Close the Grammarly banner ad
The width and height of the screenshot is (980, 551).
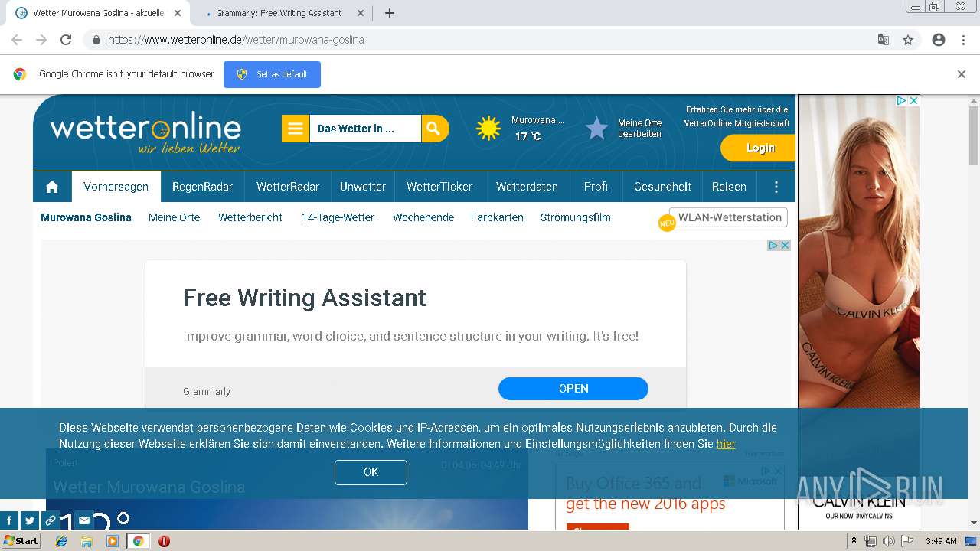tap(785, 245)
